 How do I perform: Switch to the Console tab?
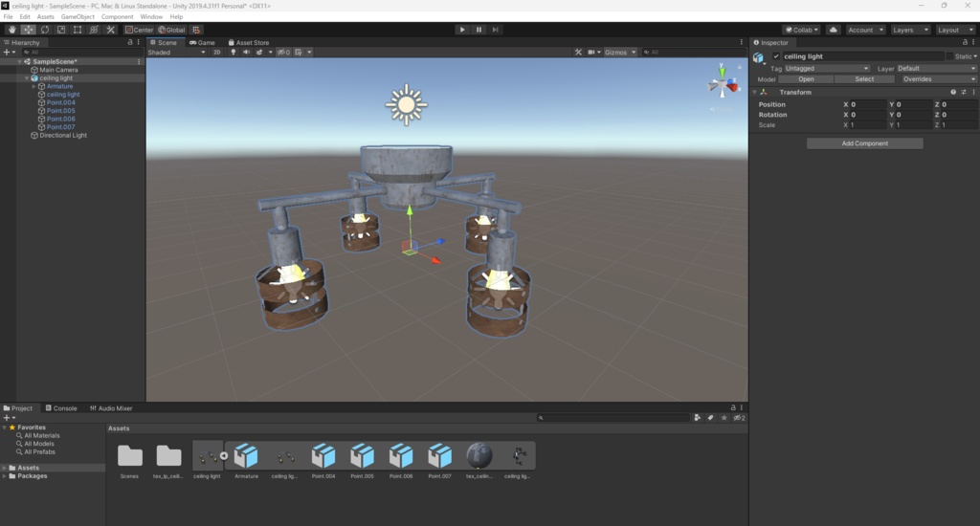click(x=61, y=408)
